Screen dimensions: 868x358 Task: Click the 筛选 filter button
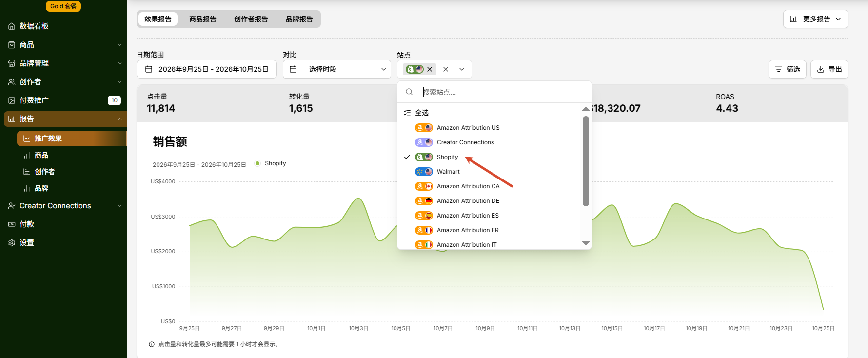788,69
